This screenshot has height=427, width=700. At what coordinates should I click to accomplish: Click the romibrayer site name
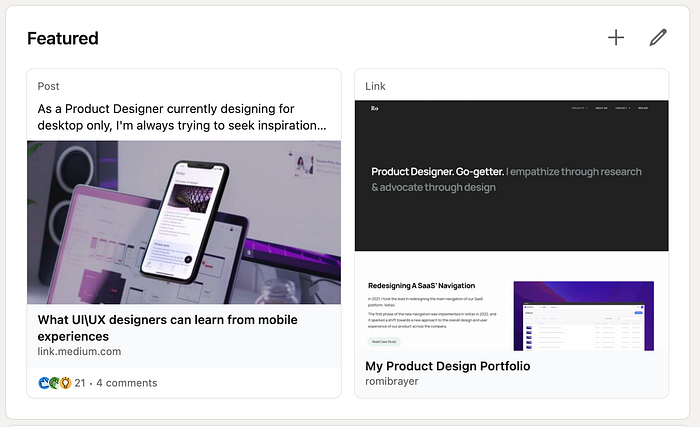tap(392, 381)
